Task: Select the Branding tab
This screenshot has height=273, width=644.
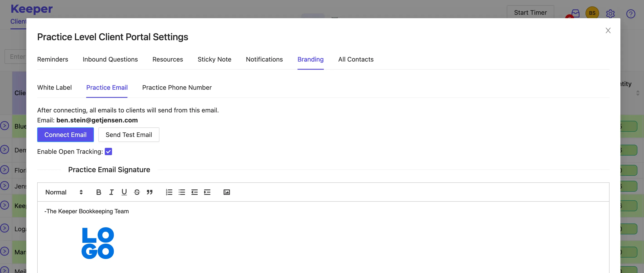Action: [310, 59]
